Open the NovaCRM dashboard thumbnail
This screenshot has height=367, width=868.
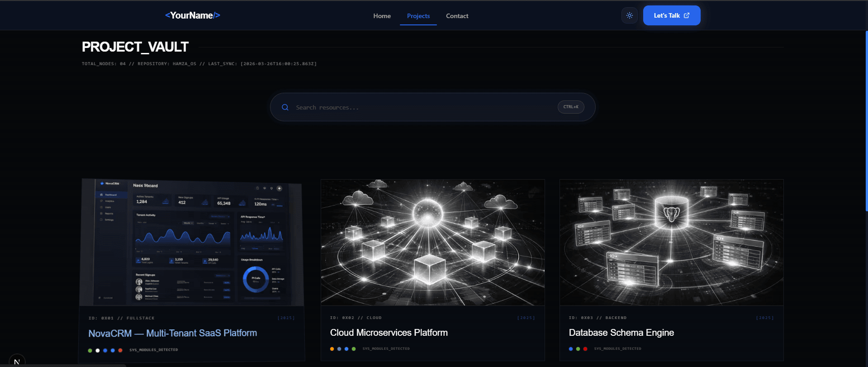(192, 242)
